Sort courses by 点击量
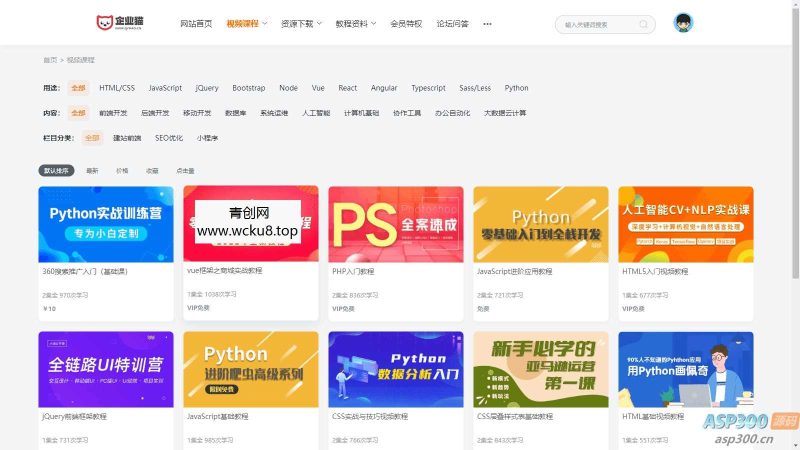 [185, 171]
